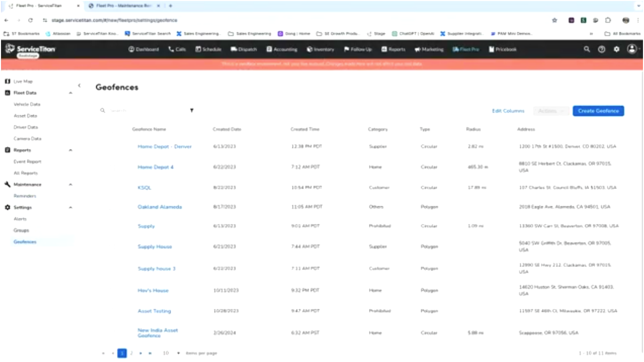Open Live Map in sidebar
Image resolution: width=644 pixels, height=362 pixels.
point(24,81)
